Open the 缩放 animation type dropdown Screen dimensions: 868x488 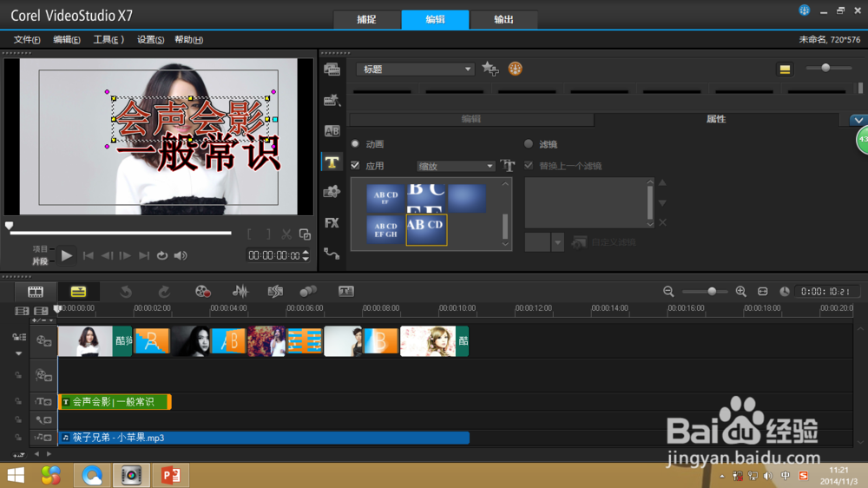coord(455,166)
